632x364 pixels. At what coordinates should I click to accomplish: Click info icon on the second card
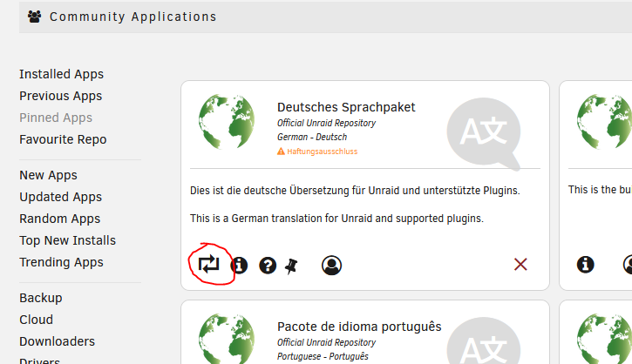tap(585, 265)
